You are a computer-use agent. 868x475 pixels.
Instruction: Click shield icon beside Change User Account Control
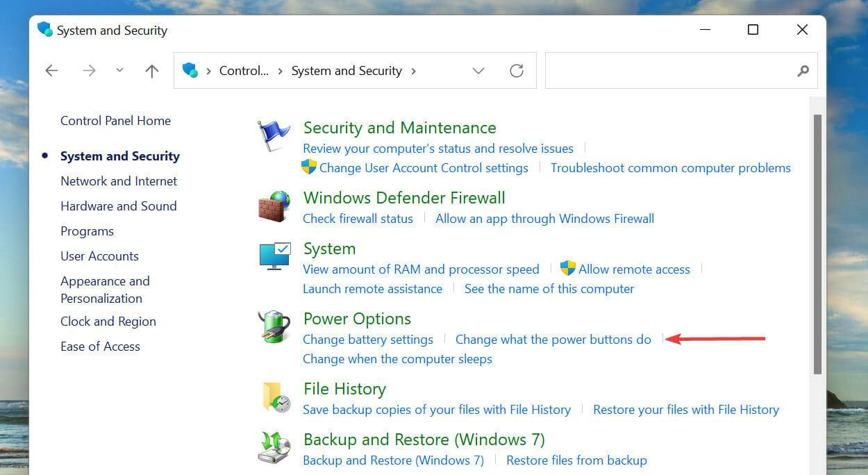tap(309, 167)
